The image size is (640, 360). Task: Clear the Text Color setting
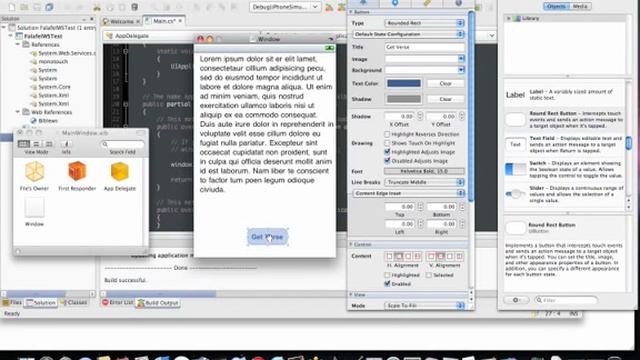pos(445,84)
